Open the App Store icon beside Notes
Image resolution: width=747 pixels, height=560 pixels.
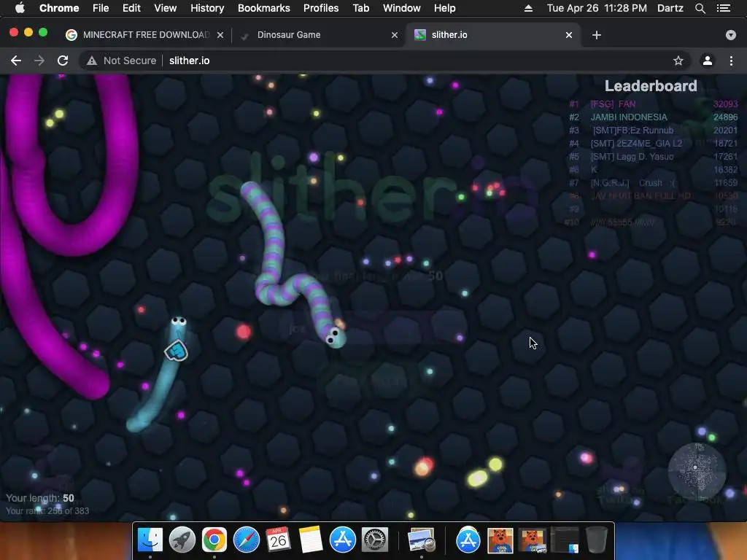click(343, 540)
